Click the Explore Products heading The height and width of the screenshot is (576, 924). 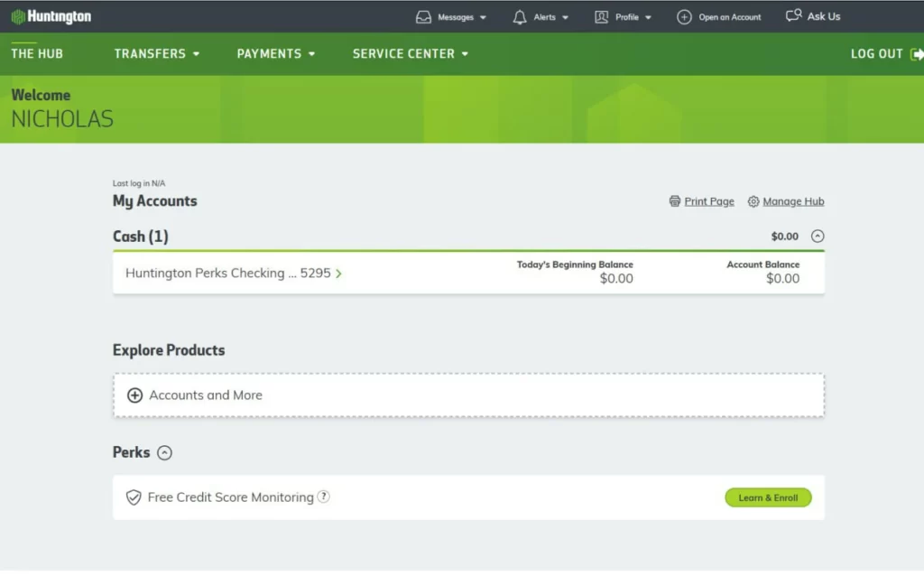click(169, 350)
